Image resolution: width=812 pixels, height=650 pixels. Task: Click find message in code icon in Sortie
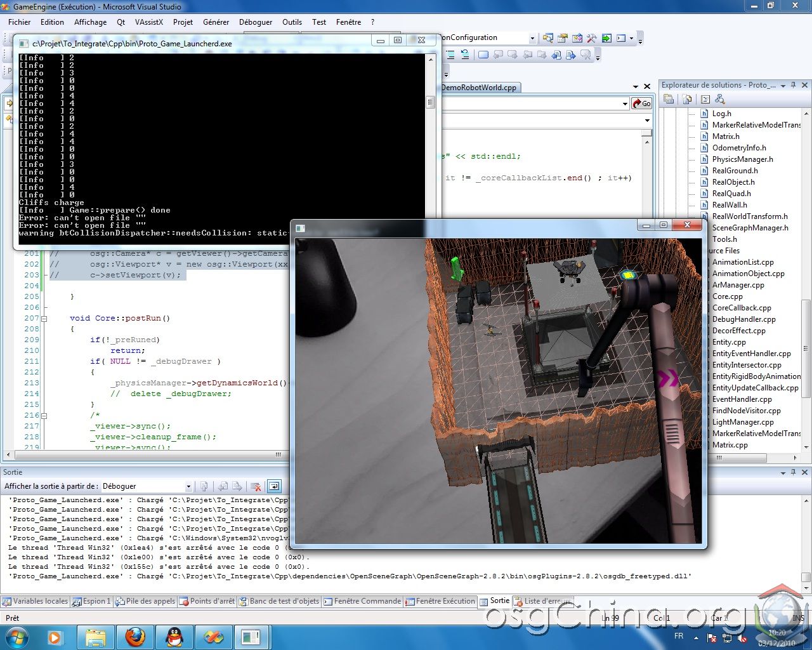click(204, 486)
